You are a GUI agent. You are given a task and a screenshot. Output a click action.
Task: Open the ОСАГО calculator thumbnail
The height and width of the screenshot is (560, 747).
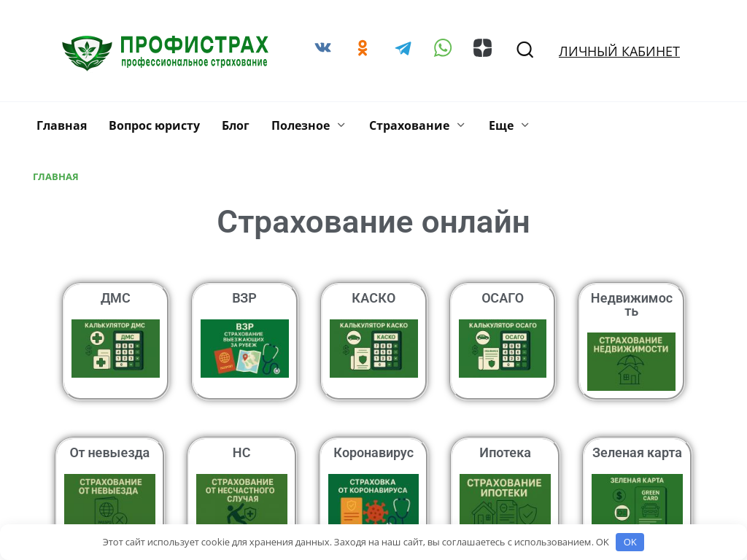click(x=503, y=349)
